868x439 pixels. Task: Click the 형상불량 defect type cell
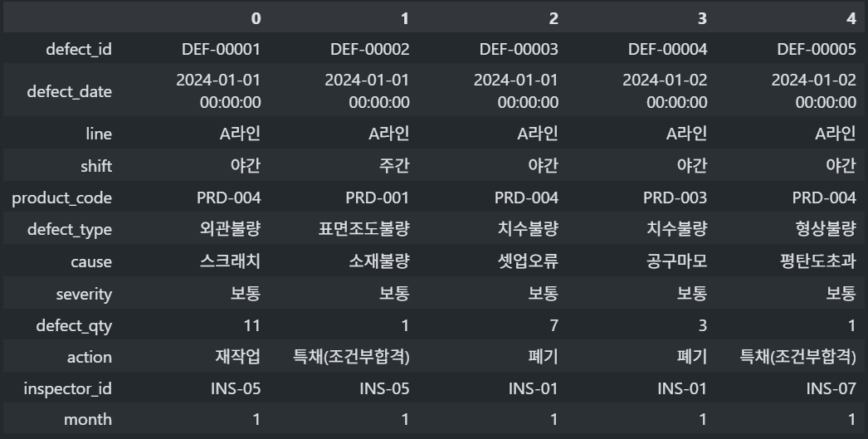point(825,230)
